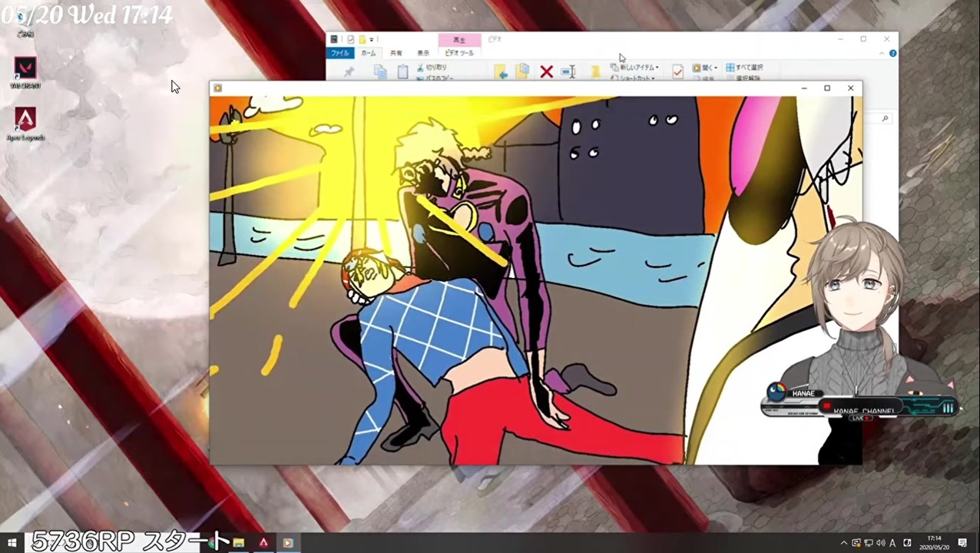Select the Apex Legends desktop icon
The width and height of the screenshot is (980, 553).
click(x=25, y=124)
